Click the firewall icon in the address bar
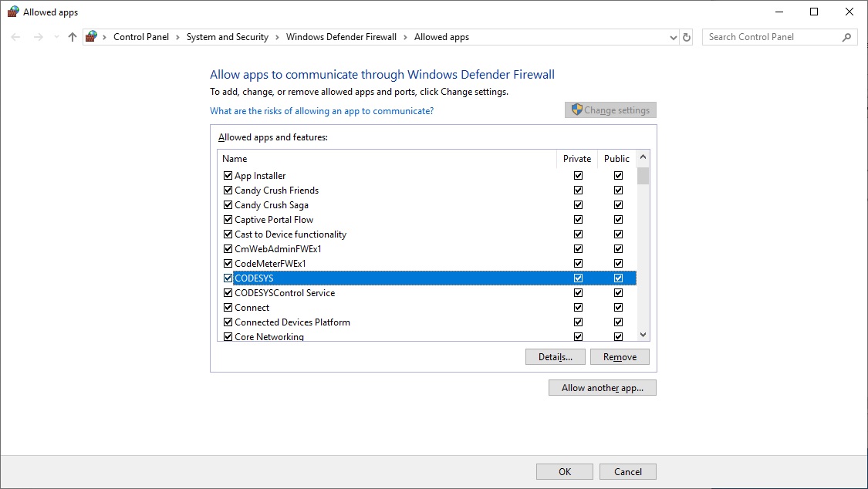Screen dimensions: 868x489 click(92, 36)
